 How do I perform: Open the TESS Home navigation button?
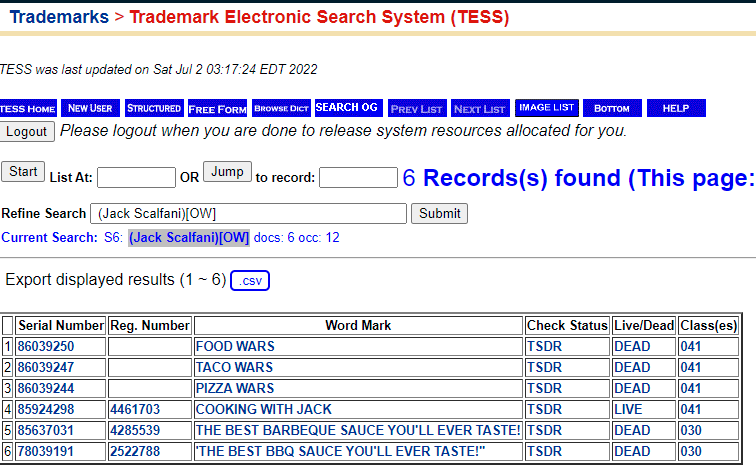[x=28, y=108]
